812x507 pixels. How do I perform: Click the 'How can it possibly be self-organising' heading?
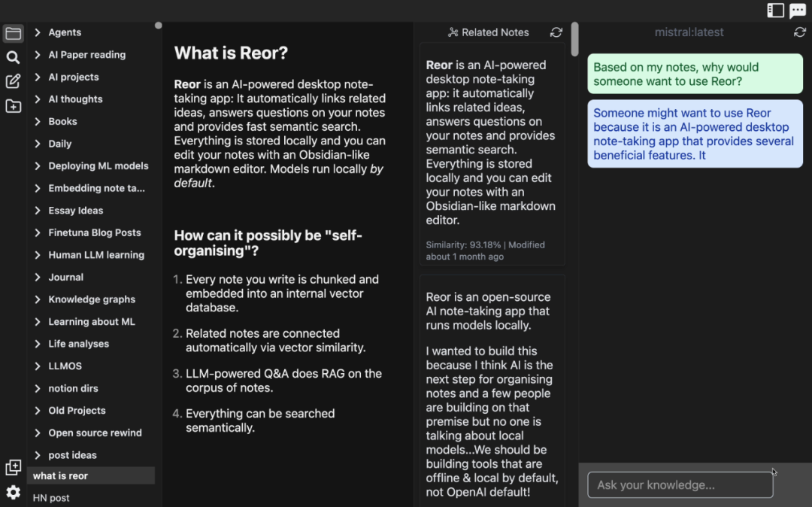click(268, 243)
